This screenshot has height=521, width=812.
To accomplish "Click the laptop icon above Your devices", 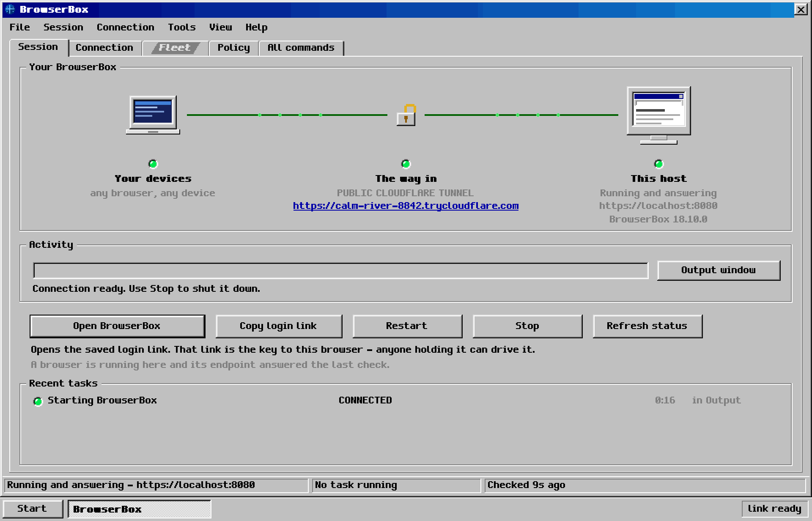I will (x=153, y=115).
